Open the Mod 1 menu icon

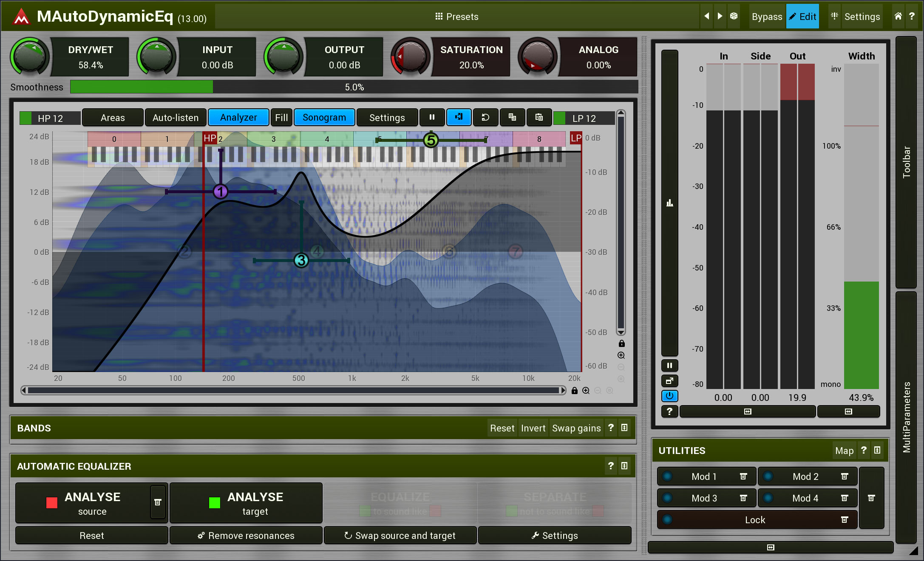click(743, 476)
